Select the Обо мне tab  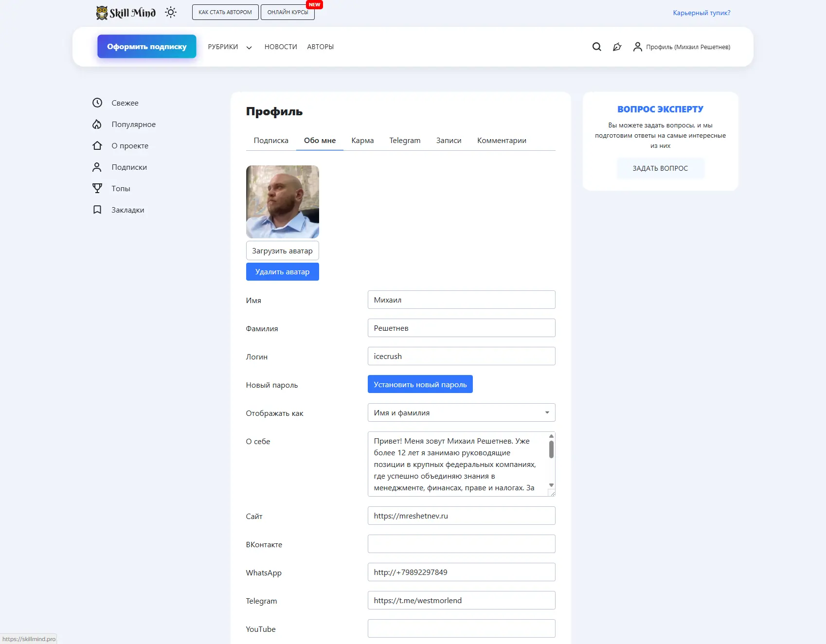coord(320,141)
